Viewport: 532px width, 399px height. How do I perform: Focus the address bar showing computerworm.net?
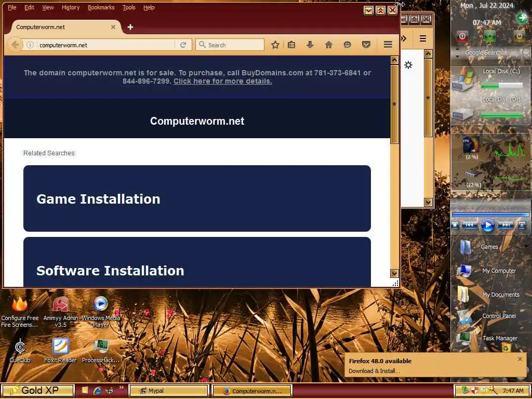pos(105,45)
